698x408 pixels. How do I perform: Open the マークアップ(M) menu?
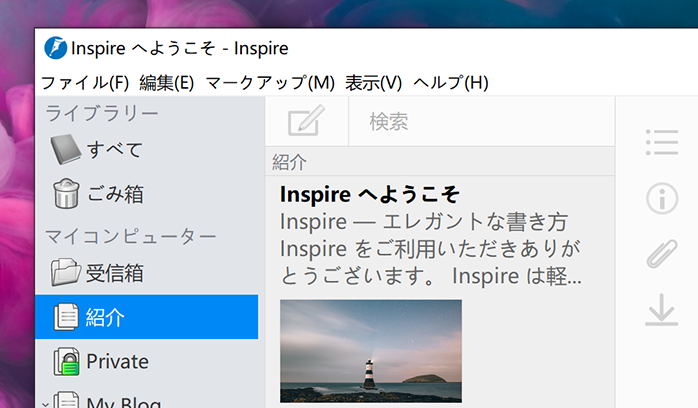pos(270,82)
